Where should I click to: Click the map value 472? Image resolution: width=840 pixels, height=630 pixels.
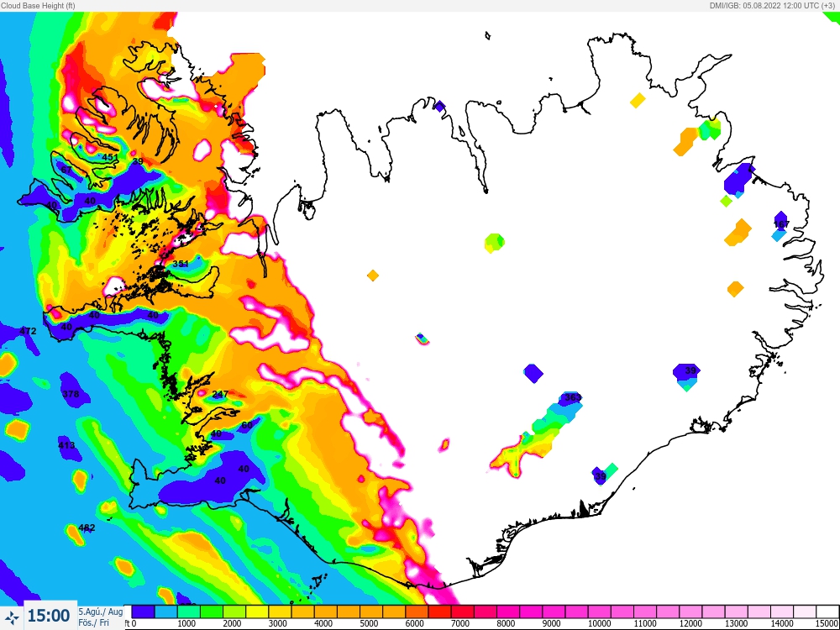pos(28,331)
